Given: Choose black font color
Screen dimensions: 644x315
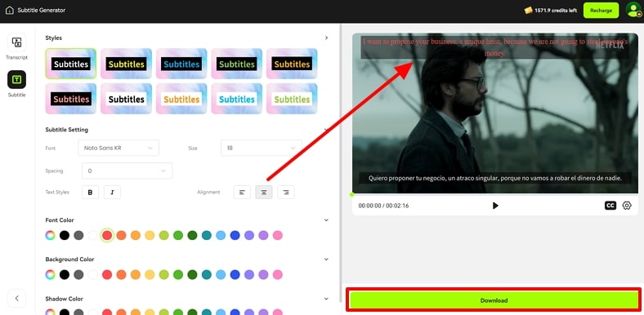Looking at the screenshot, I should click(x=65, y=235).
